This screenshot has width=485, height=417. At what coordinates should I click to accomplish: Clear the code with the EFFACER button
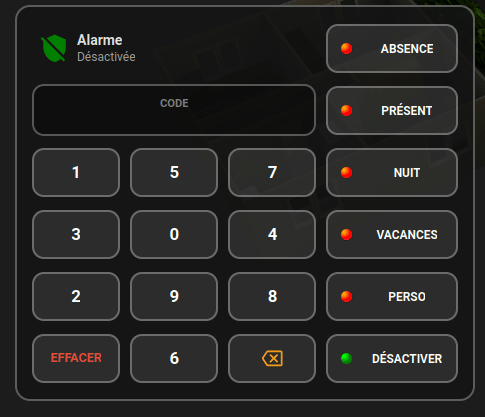pos(76,358)
